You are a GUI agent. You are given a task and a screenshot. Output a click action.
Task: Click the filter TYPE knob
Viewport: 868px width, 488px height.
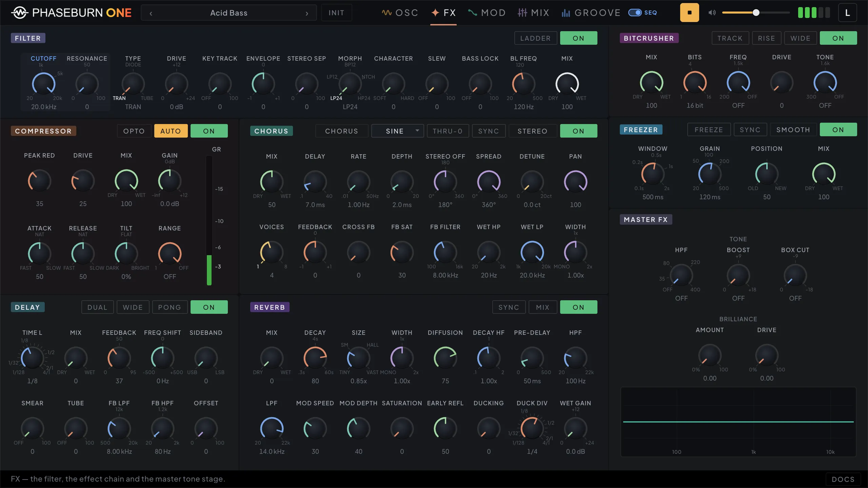click(133, 84)
